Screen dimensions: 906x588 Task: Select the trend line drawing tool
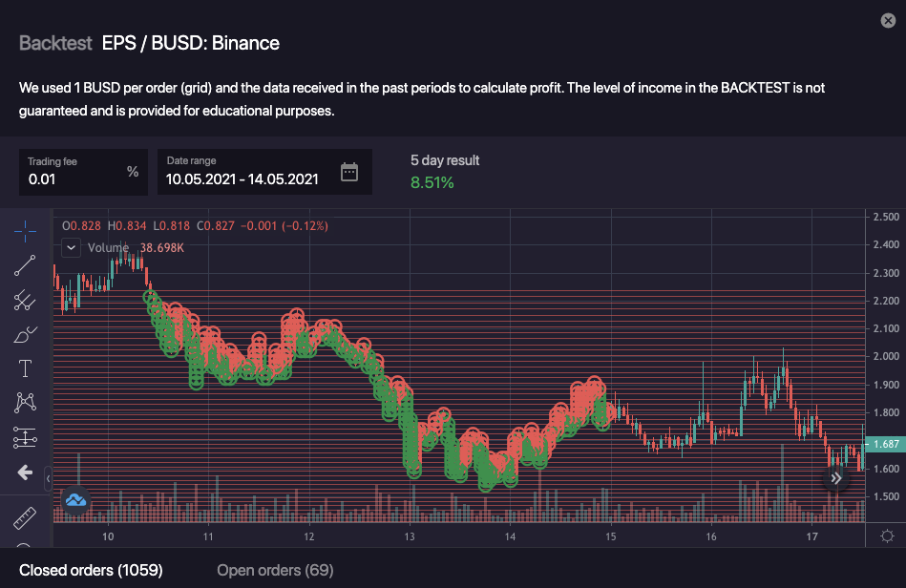click(x=25, y=265)
